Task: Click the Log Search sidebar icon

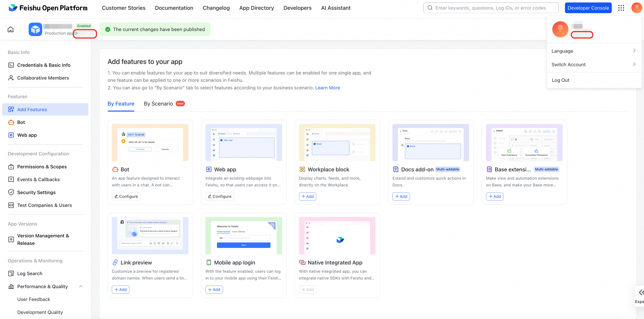Action: point(11,273)
